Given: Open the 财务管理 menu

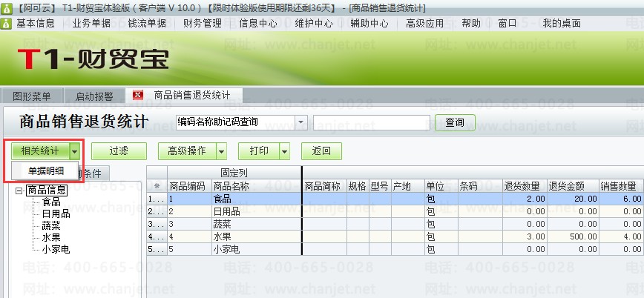Looking at the screenshot, I should click(x=203, y=24).
